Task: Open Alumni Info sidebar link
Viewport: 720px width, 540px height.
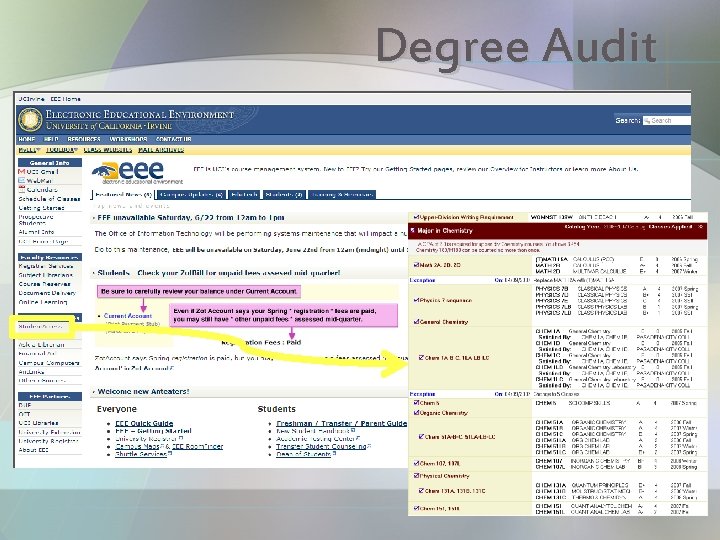Action: (36, 232)
